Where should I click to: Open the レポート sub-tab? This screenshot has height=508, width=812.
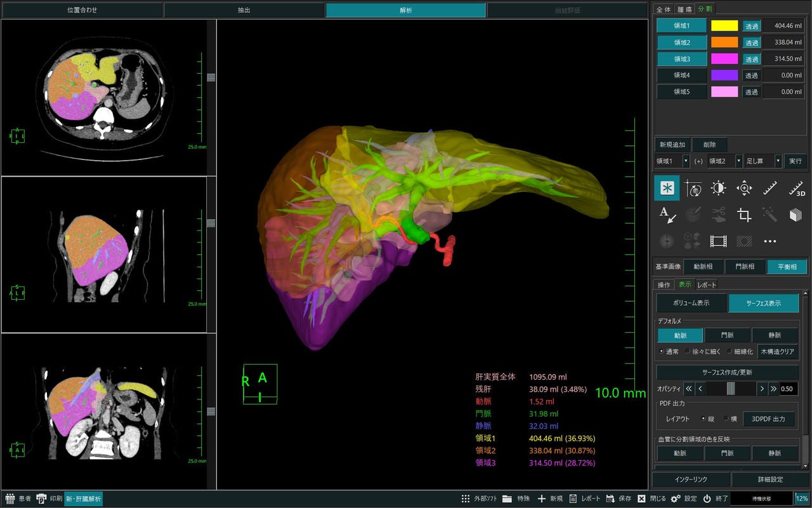707,284
